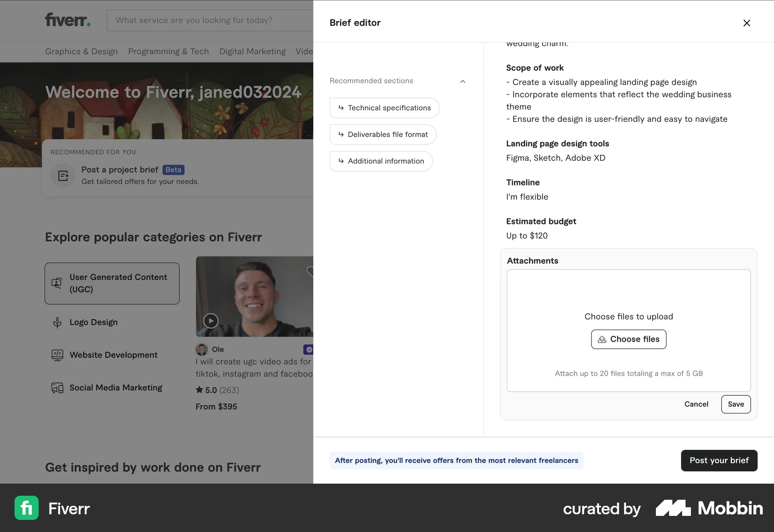Screen dimensions: 774x532
Task: Cancel the attachments edit
Action: (x=696, y=404)
